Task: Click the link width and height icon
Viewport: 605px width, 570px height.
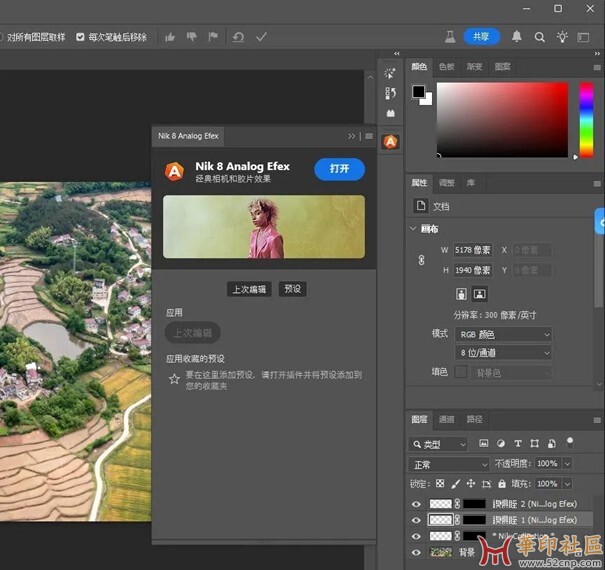Action: (421, 260)
